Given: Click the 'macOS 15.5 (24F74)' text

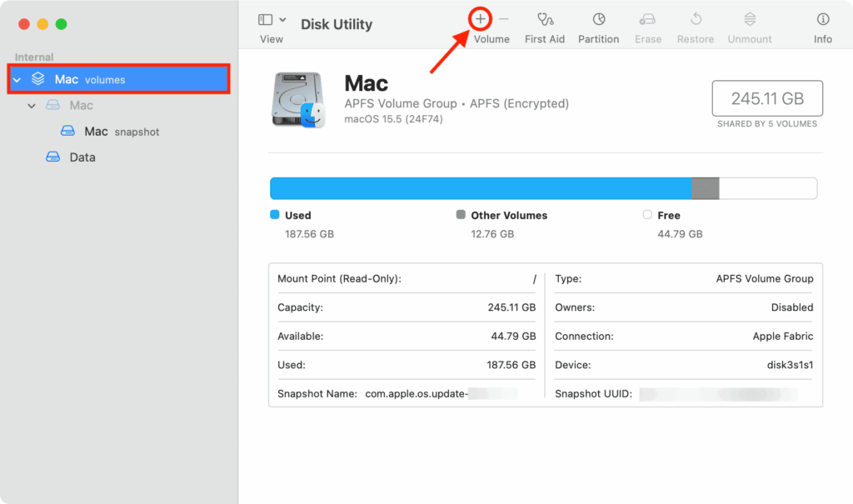Looking at the screenshot, I should click(393, 118).
